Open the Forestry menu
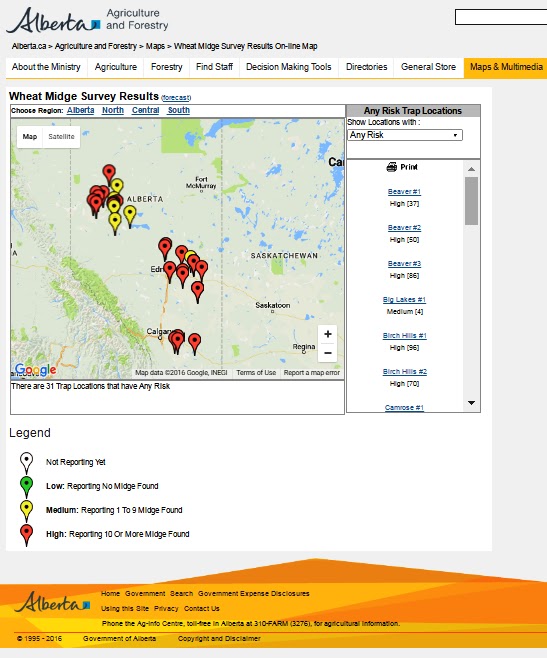This screenshot has width=547, height=658. [167, 67]
